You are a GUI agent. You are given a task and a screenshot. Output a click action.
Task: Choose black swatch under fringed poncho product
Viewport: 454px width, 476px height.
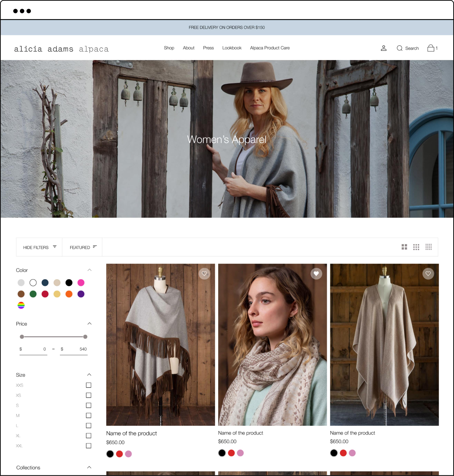click(110, 454)
